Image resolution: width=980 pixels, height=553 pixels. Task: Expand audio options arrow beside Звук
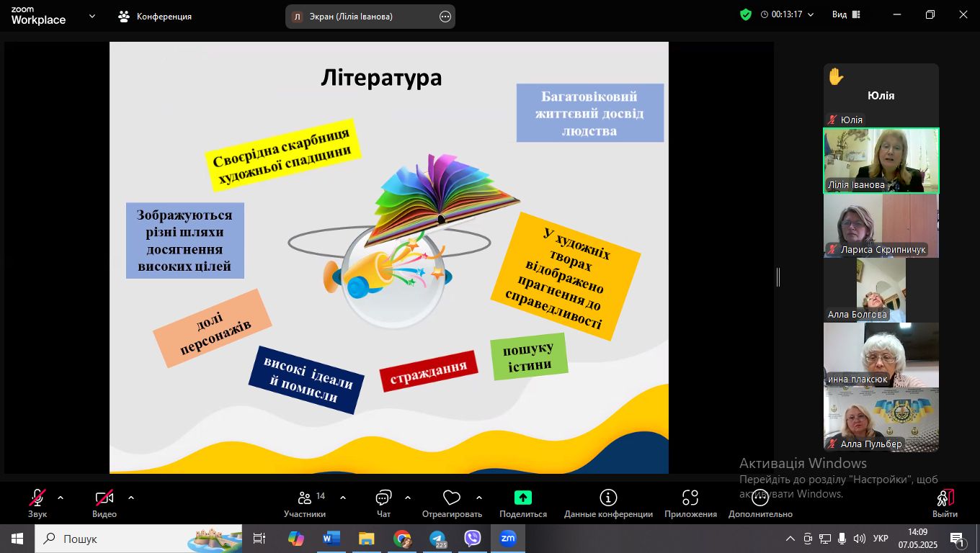point(61,498)
